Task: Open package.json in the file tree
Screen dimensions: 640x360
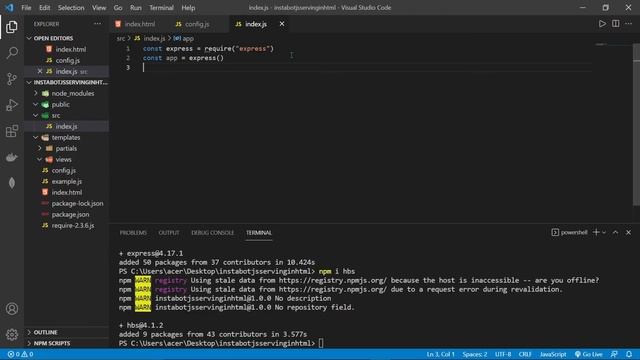Action: 70,214
